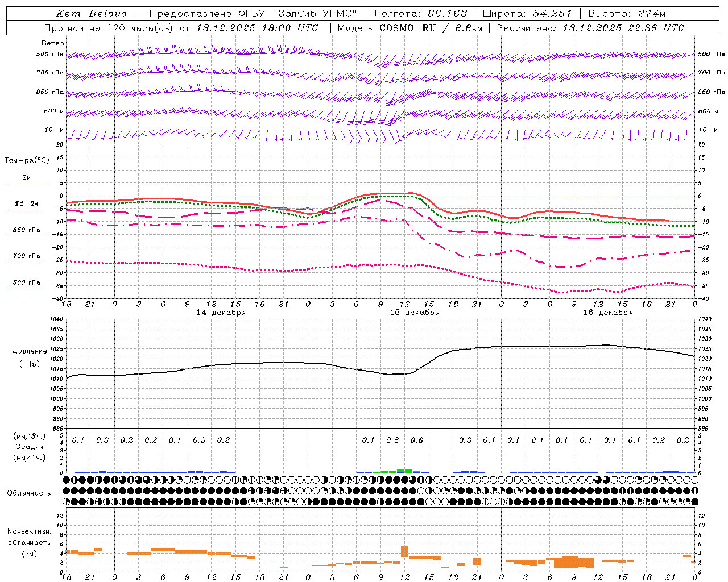This screenshot has width=728, height=582.
Task: Click the (км) unit under convective cloudiness
Action: click(29, 554)
